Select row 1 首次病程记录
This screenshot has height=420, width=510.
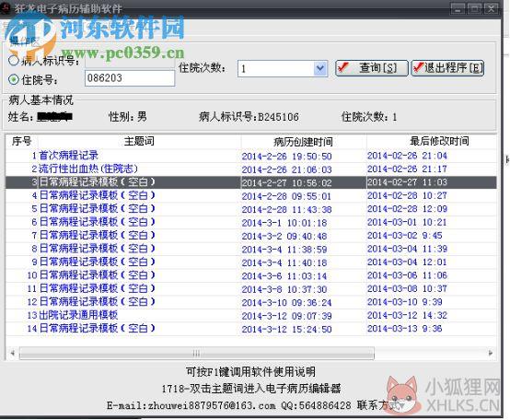[x=250, y=156]
